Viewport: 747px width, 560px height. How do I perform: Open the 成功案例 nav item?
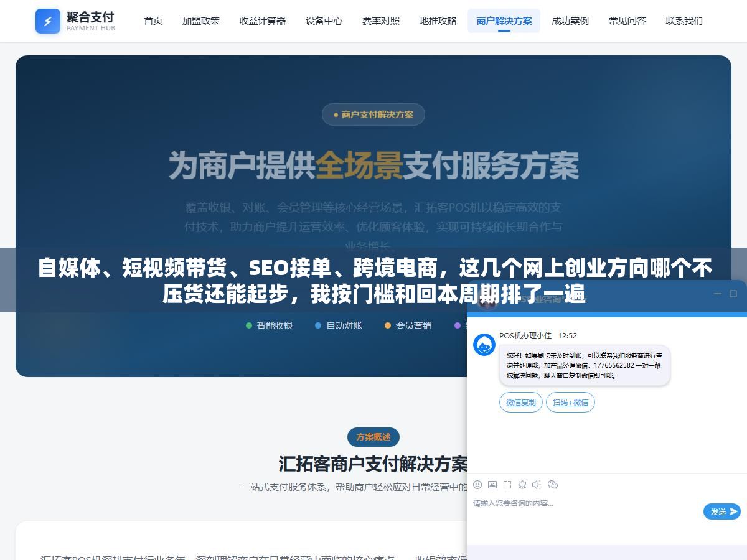[570, 21]
